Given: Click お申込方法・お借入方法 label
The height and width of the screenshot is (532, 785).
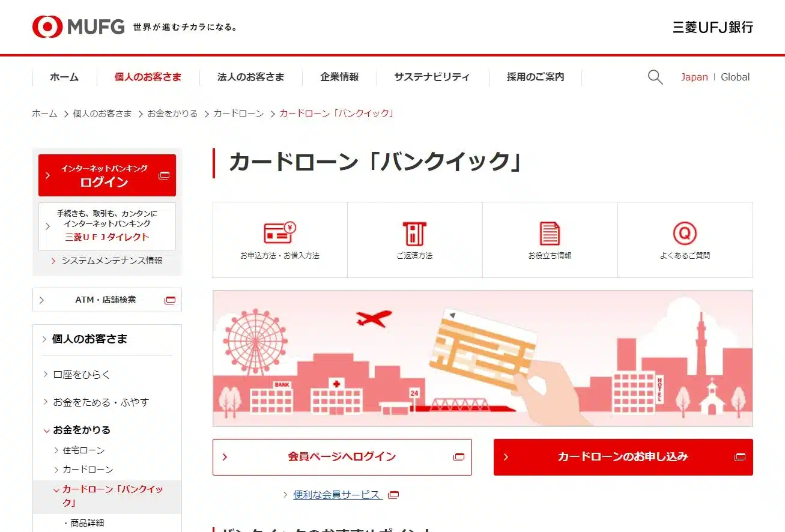Looking at the screenshot, I should tap(280, 256).
